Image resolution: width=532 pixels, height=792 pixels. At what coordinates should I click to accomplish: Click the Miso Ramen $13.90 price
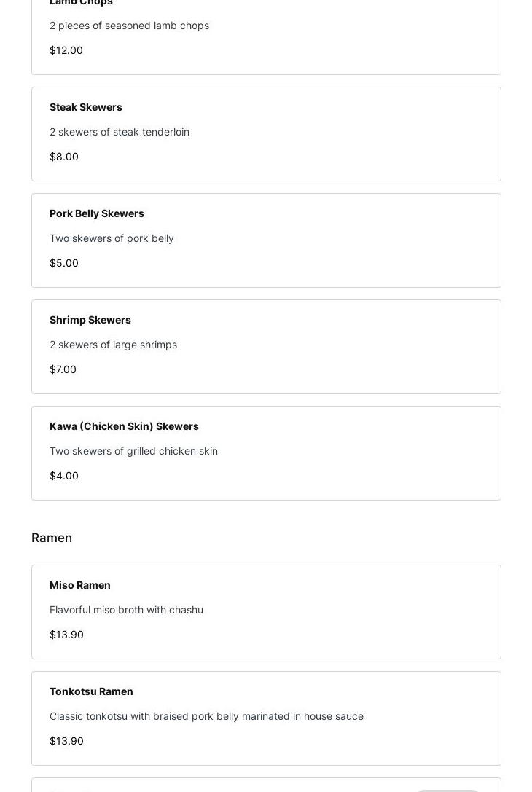click(67, 635)
